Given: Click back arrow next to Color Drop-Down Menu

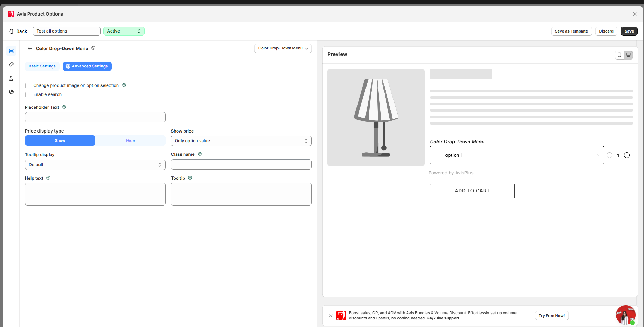Looking at the screenshot, I should pyautogui.click(x=30, y=48).
